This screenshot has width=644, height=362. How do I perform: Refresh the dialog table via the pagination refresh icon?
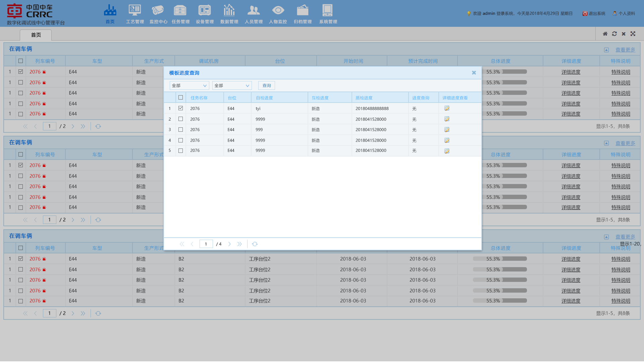[255, 244]
